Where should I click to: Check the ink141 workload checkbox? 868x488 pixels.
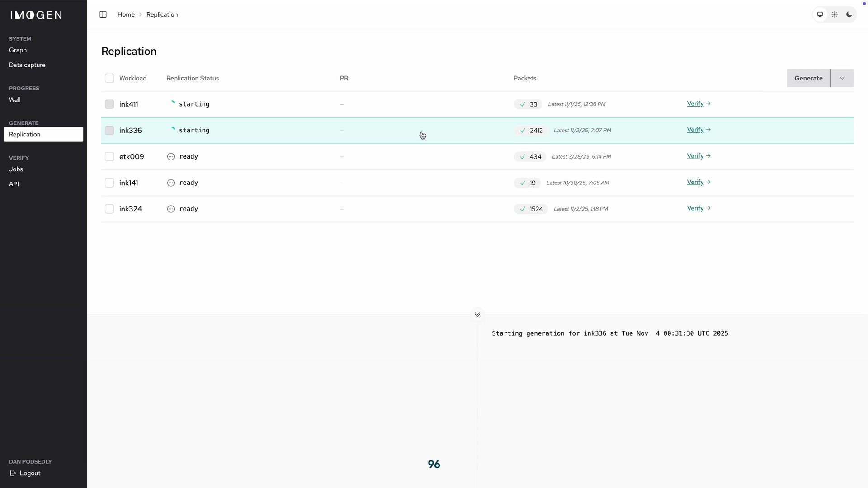point(109,183)
